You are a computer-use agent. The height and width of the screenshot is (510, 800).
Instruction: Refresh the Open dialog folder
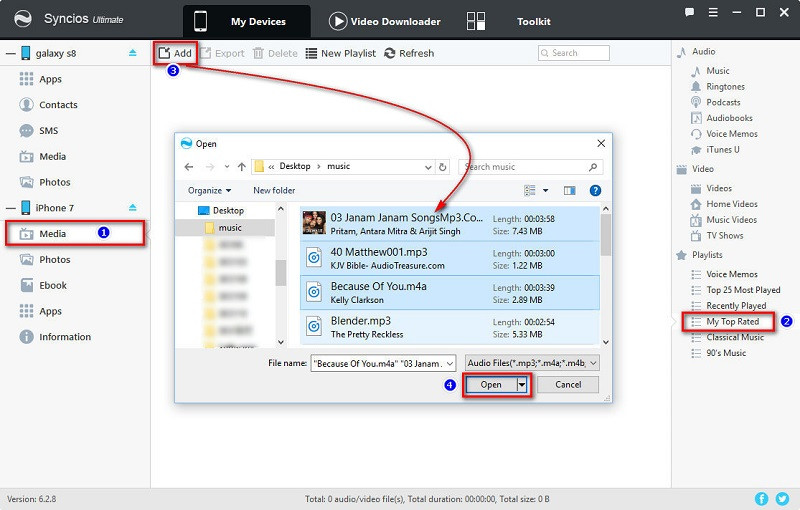[x=442, y=167]
